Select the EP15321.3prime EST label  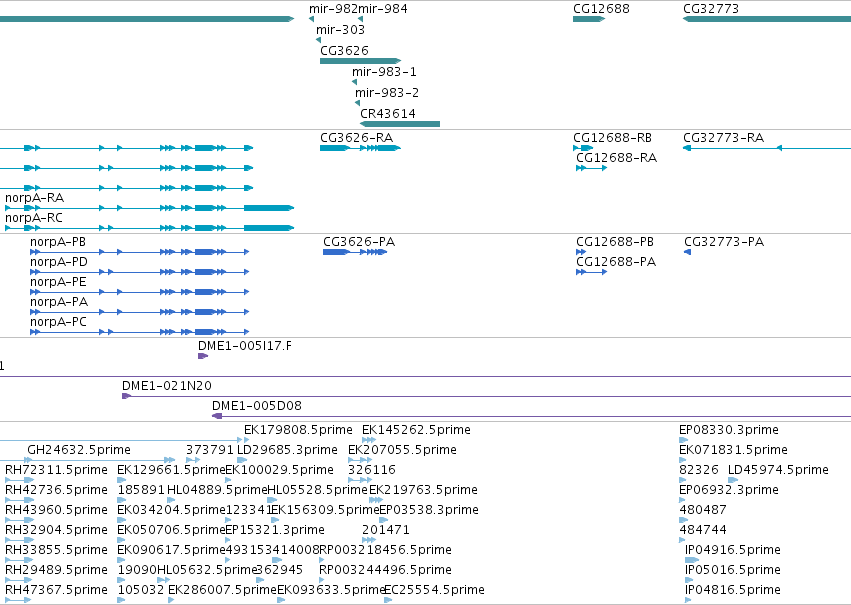[275, 531]
